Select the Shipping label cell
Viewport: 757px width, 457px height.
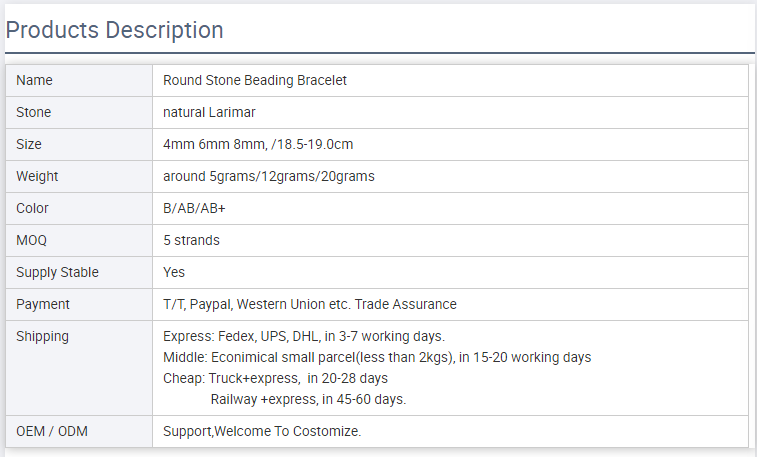click(x=43, y=336)
